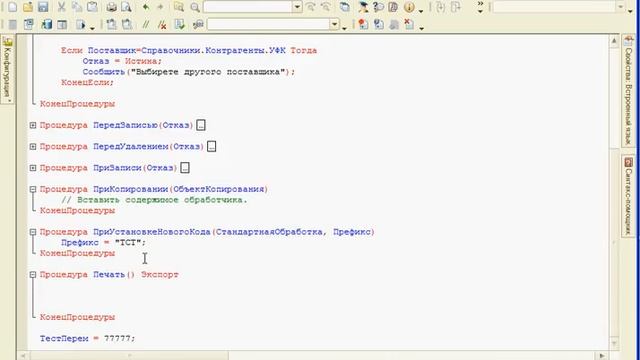
Task: Undo the last action with green arrow
Action: [x=146, y=7]
